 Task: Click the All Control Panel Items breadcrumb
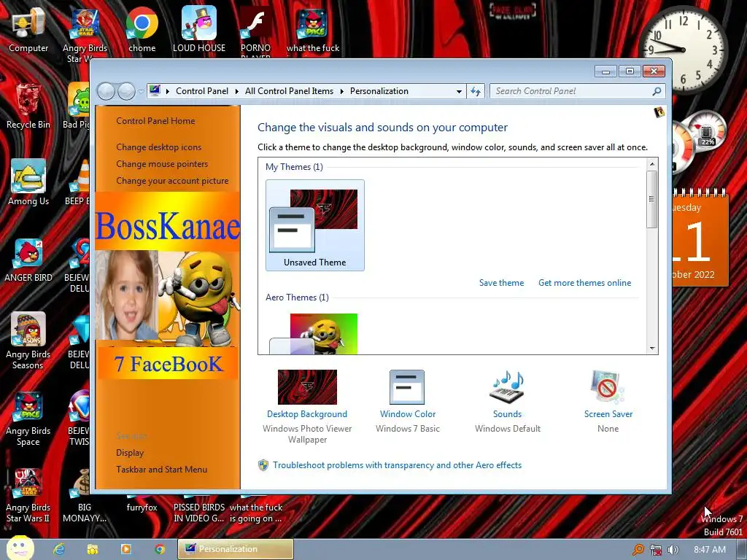pos(289,91)
